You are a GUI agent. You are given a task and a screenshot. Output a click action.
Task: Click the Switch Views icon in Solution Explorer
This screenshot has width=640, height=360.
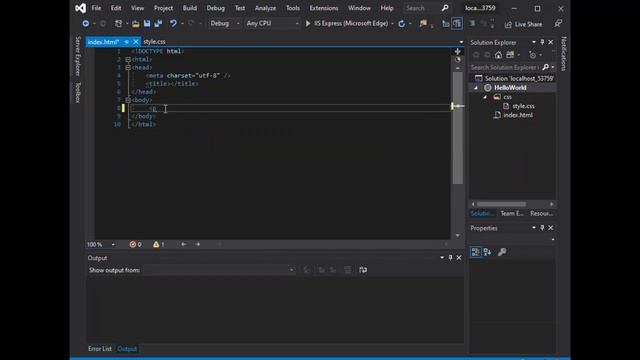pos(510,55)
